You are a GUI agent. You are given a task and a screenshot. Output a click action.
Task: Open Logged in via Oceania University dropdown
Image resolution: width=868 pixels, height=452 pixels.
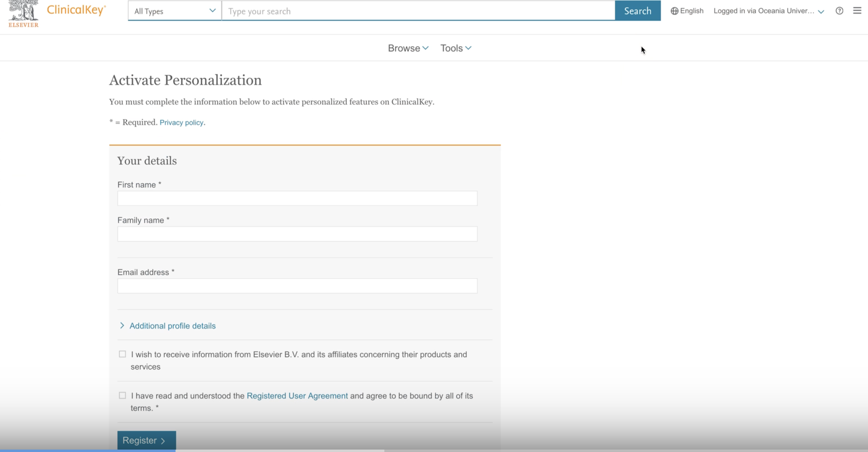tap(764, 11)
